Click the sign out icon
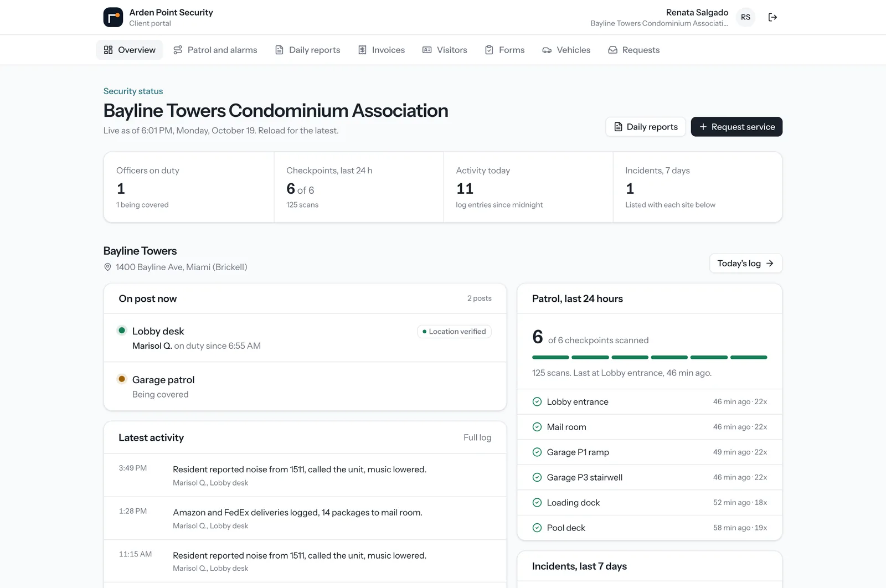 772,17
